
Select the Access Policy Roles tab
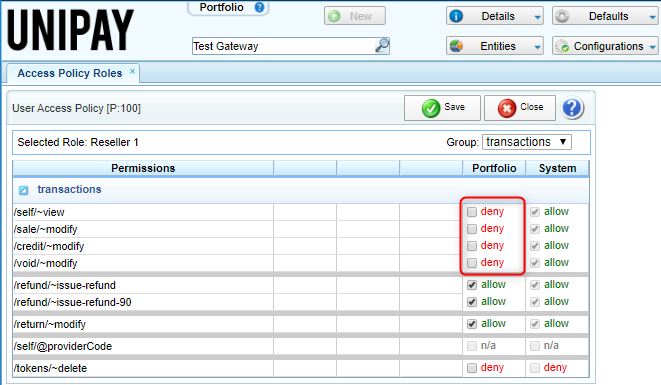70,73
